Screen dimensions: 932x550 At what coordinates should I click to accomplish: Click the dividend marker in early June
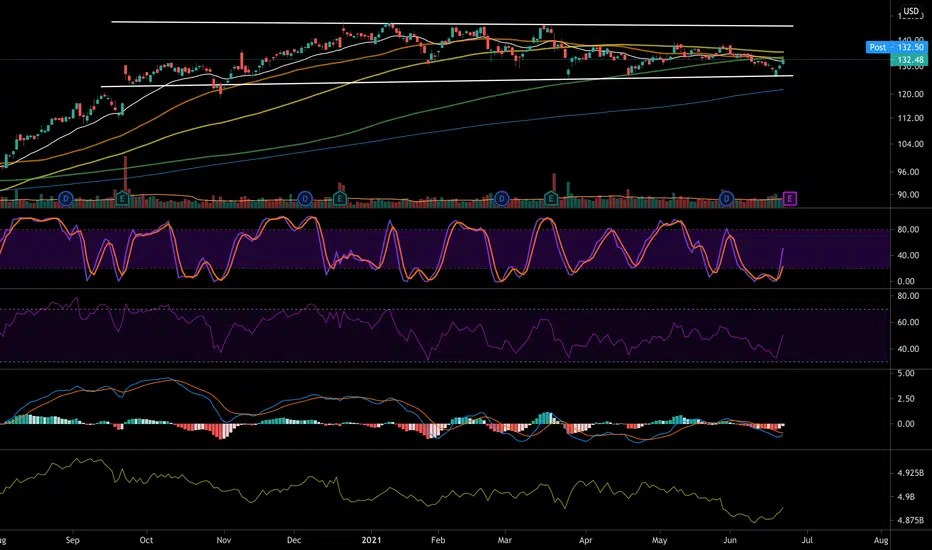[x=726, y=198]
